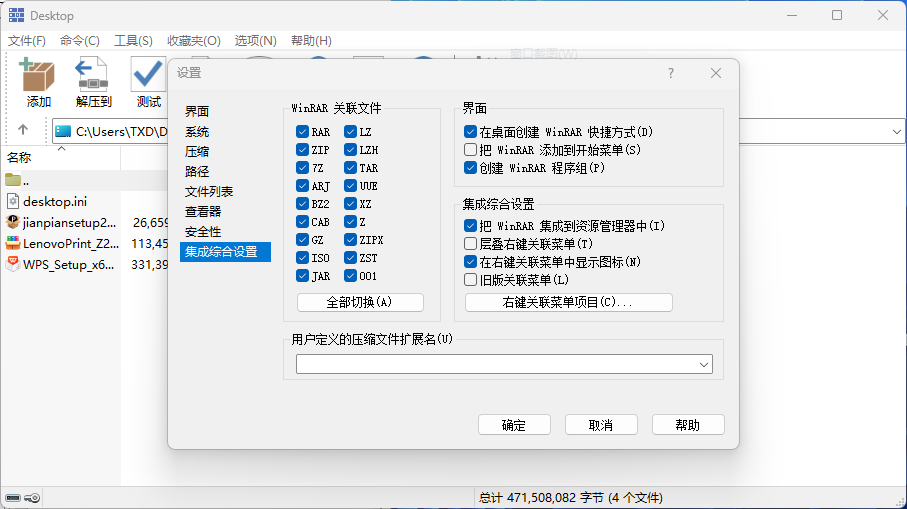
Task: Click the help question mark in settings dialog
Action: tap(670, 73)
